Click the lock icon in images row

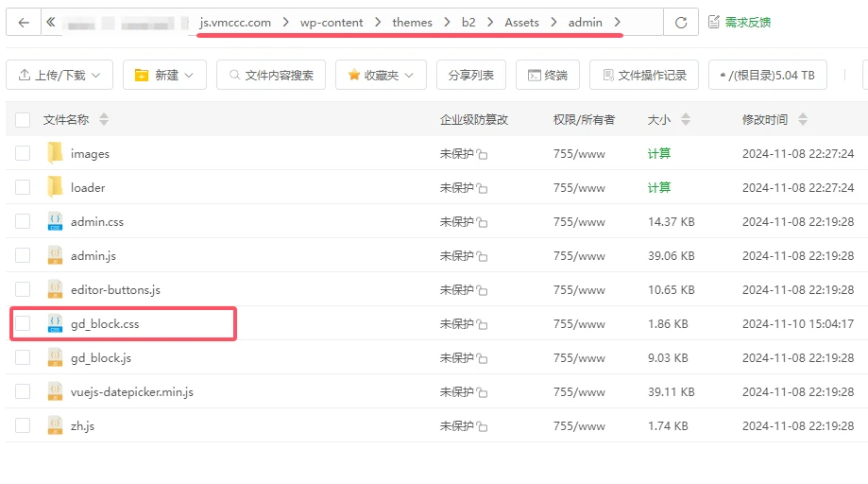(482, 154)
